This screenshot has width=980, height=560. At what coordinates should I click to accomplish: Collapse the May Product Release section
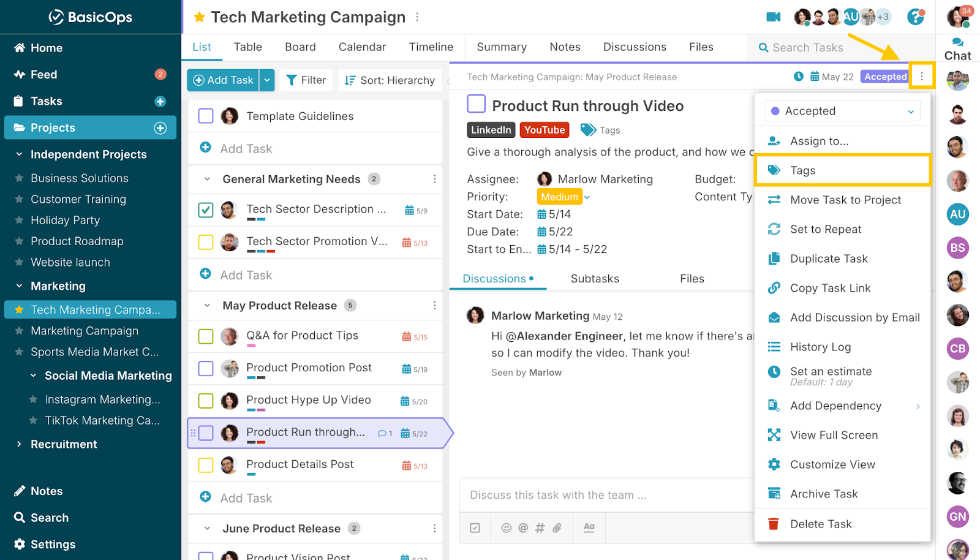pos(207,306)
